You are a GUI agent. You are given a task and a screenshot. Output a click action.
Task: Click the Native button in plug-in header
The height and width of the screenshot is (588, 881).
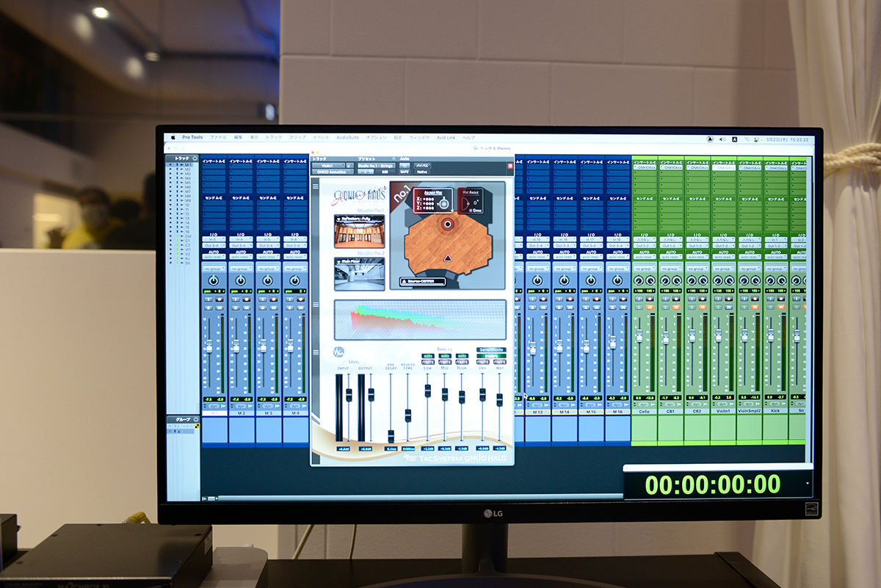(422, 172)
